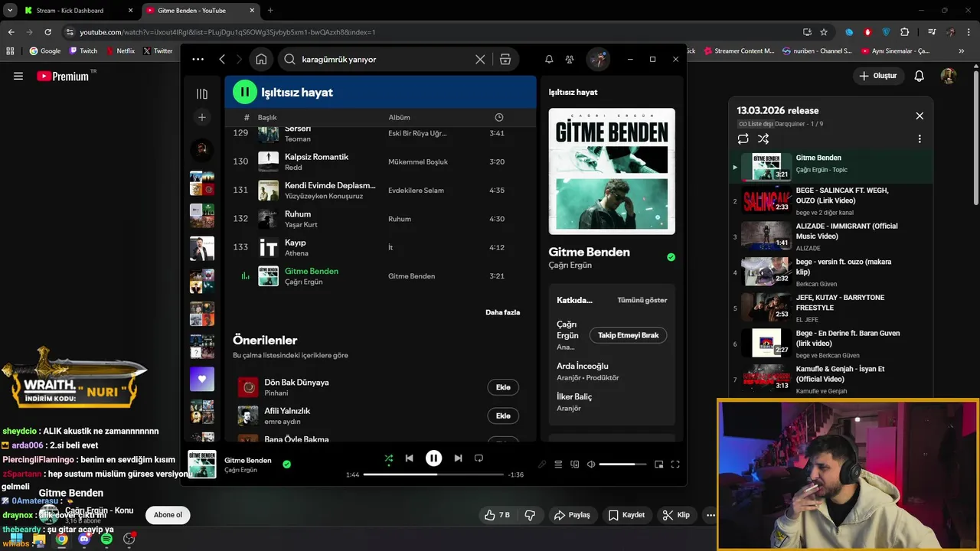980x551 pixels.
Task: Pause playback in Spotify bottom bar
Action: (433, 458)
